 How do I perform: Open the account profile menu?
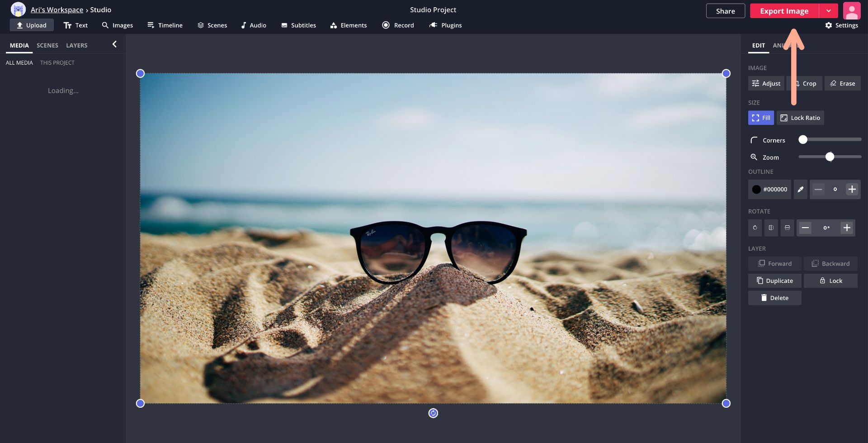[852, 10]
